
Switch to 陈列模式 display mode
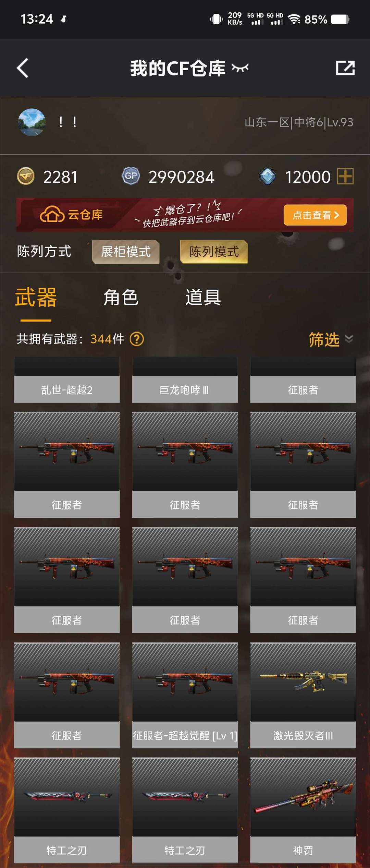coord(214,252)
